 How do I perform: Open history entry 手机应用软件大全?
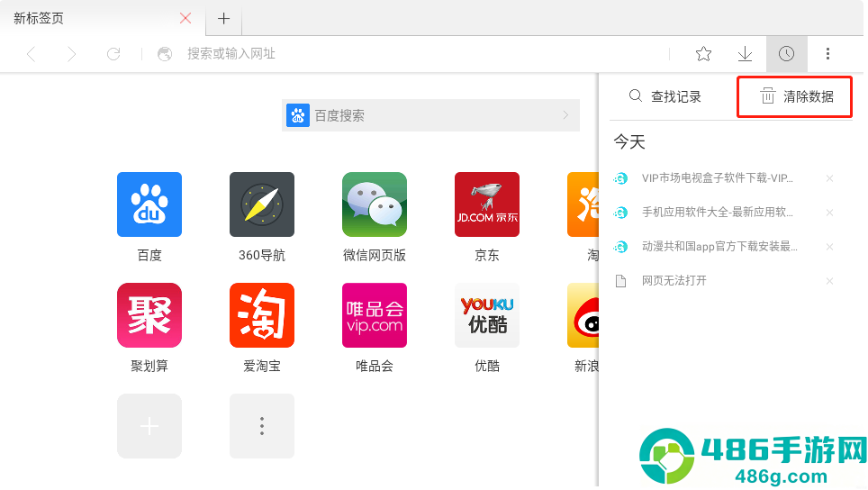pyautogui.click(x=717, y=212)
